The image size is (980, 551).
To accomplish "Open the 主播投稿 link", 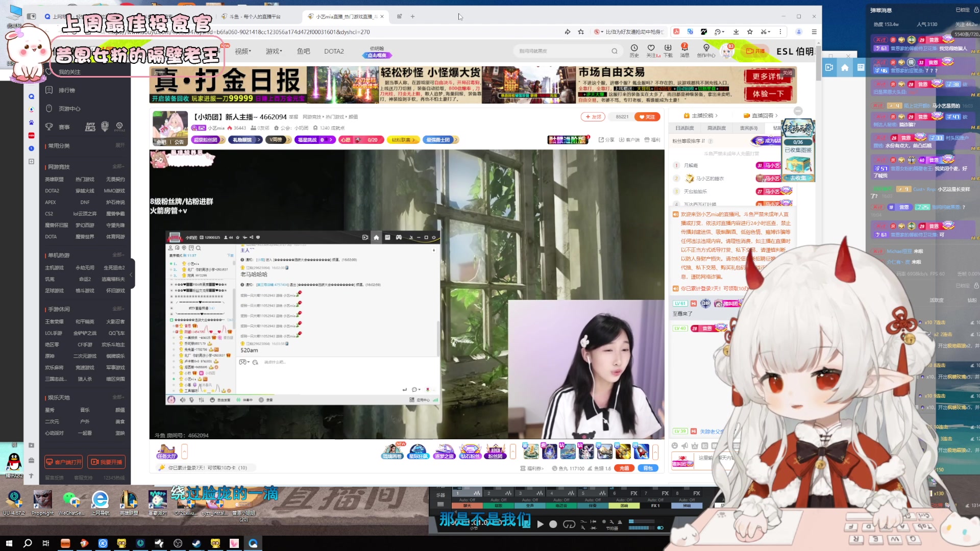I will 700,115.
